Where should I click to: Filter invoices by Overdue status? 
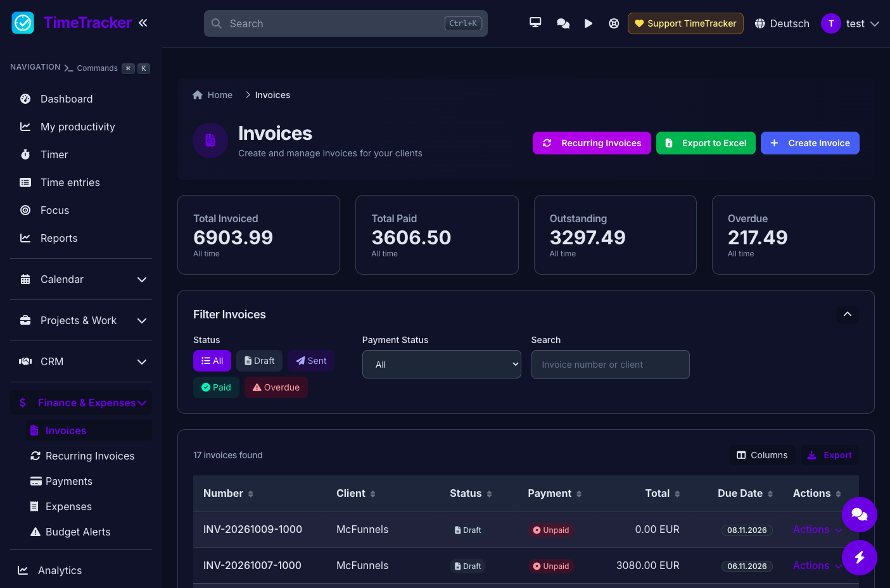point(276,387)
